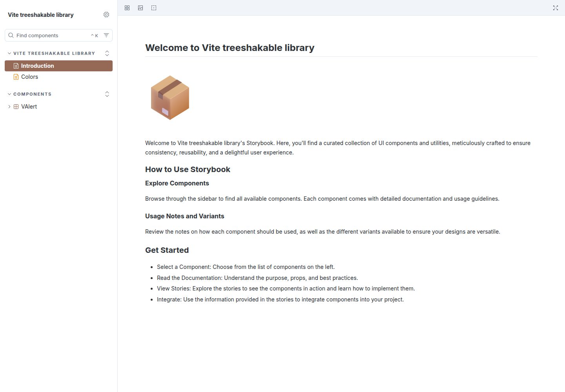This screenshot has width=565, height=392.
Task: Open the background image toolbar option
Action: click(x=140, y=8)
